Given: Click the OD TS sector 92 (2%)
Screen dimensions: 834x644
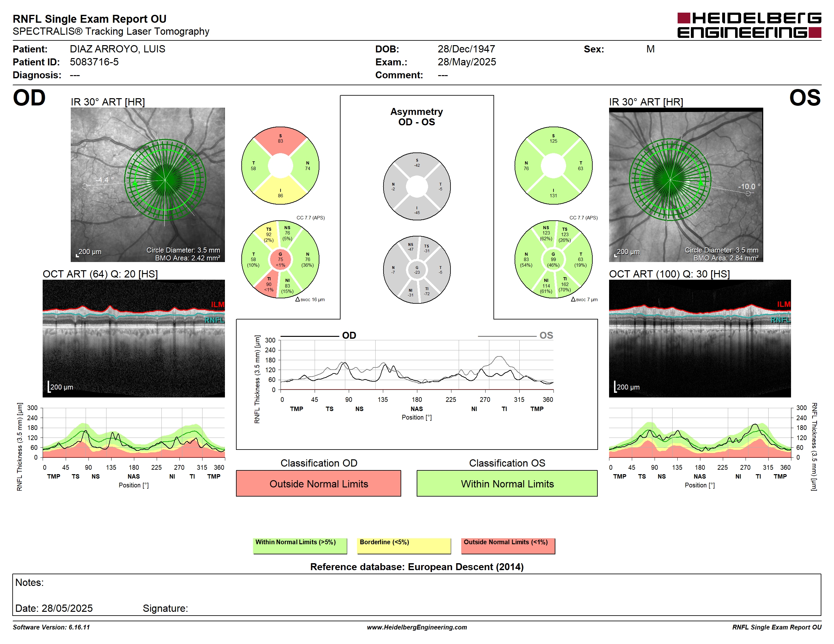Looking at the screenshot, I should (269, 235).
